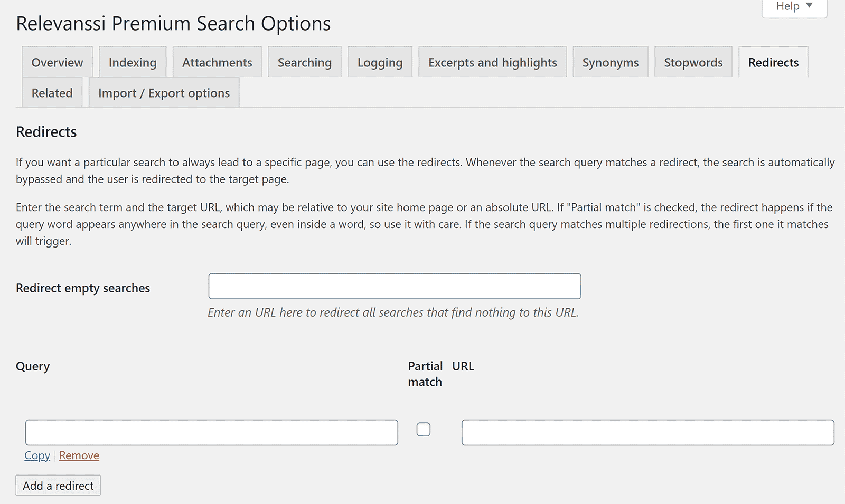Switch to the Indexing tab
Screen dimensions: 845x504
click(x=133, y=62)
